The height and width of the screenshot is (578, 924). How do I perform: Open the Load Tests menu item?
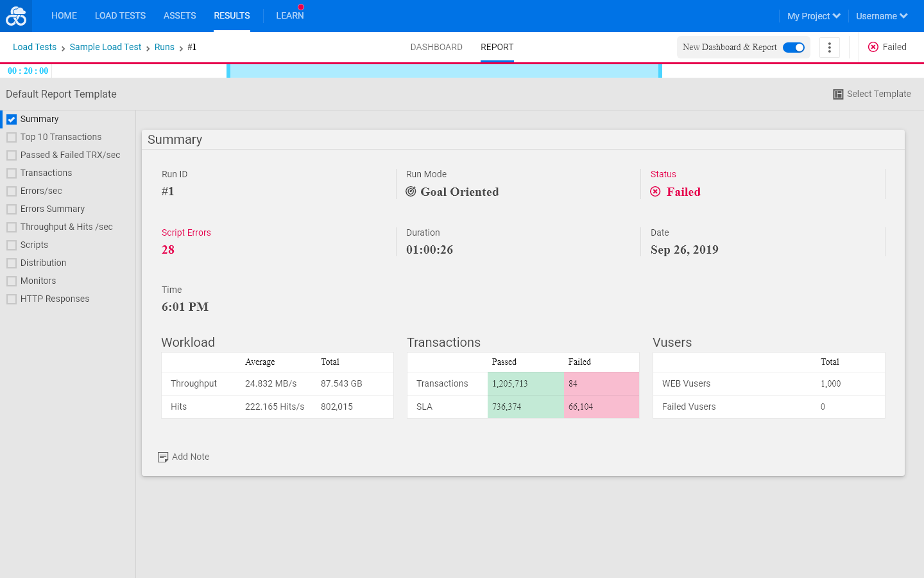(120, 15)
